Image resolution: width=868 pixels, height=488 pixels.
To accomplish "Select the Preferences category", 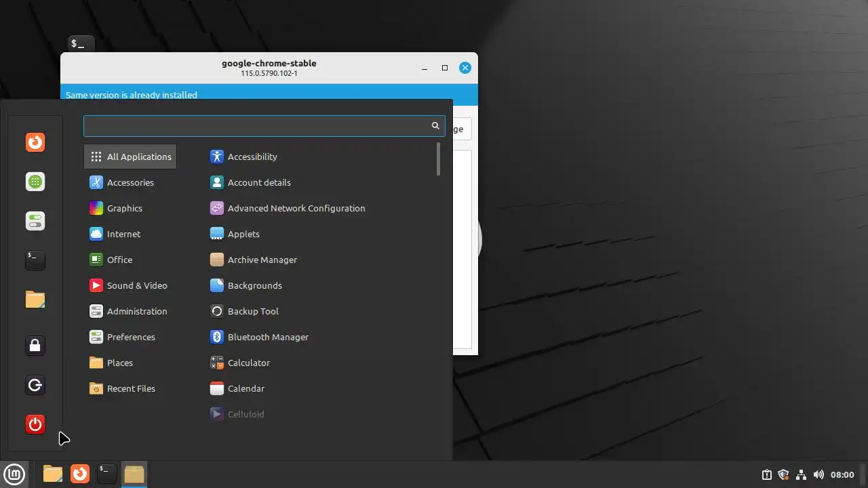I will (130, 337).
